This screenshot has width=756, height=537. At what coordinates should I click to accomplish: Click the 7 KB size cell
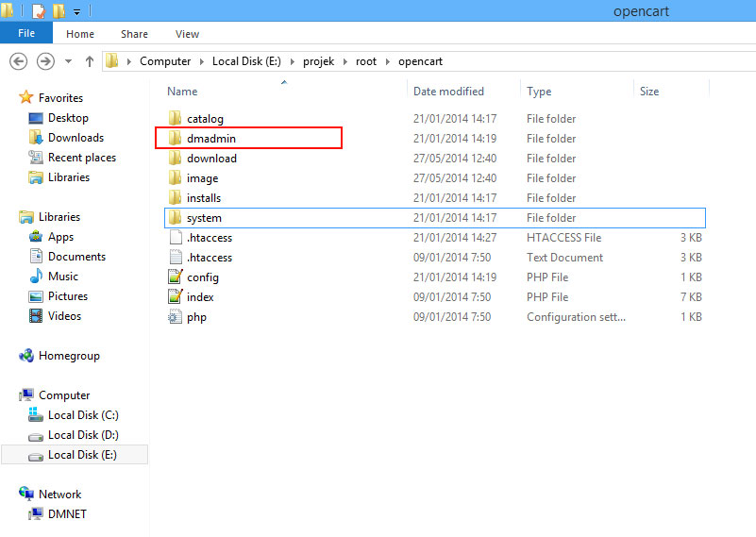[691, 297]
